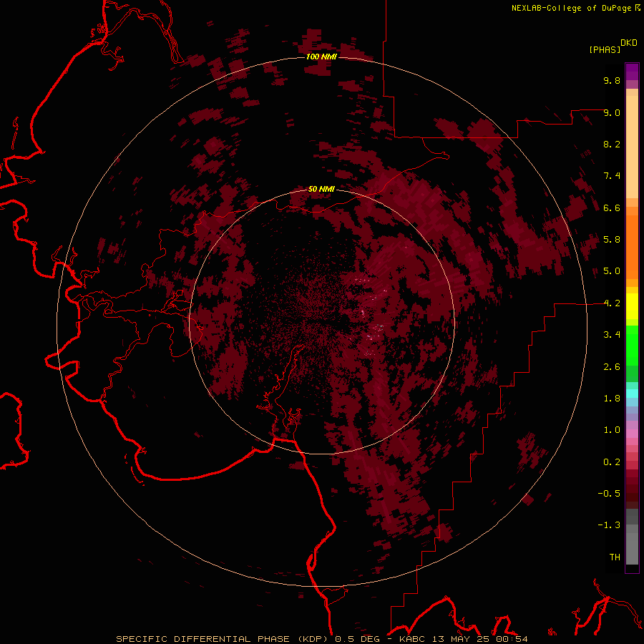Click the 8.2 legend value

coord(612,144)
